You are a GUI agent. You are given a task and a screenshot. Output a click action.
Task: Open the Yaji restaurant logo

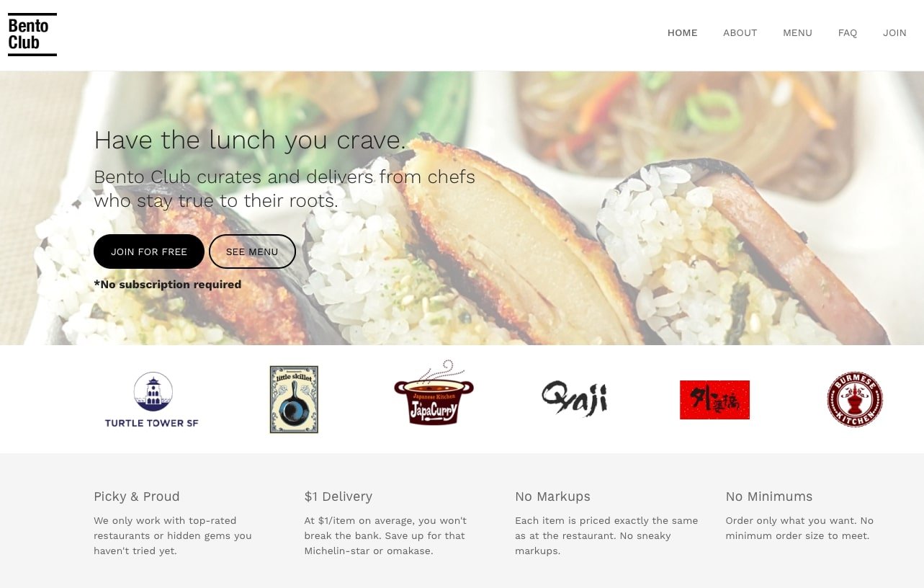tap(575, 398)
